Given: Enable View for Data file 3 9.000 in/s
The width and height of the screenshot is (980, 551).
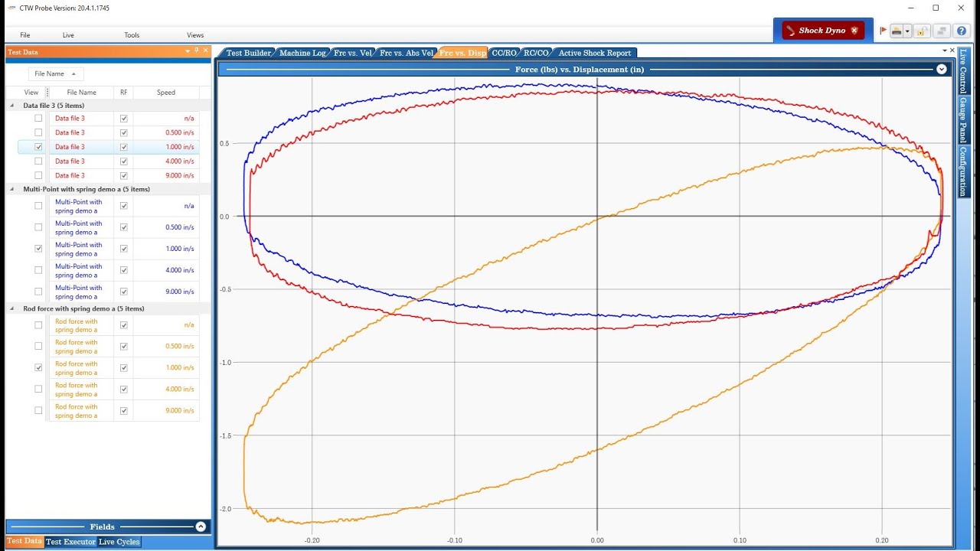Looking at the screenshot, I should (x=38, y=175).
